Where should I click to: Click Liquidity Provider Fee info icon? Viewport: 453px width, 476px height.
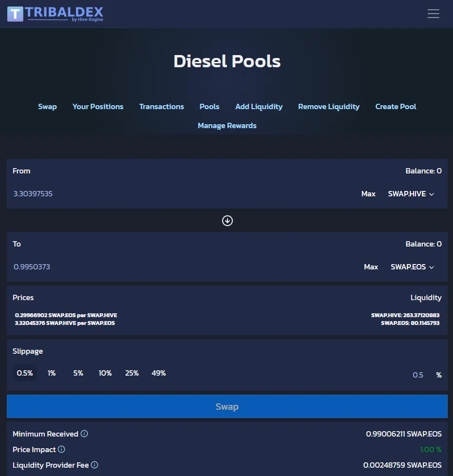tap(94, 465)
